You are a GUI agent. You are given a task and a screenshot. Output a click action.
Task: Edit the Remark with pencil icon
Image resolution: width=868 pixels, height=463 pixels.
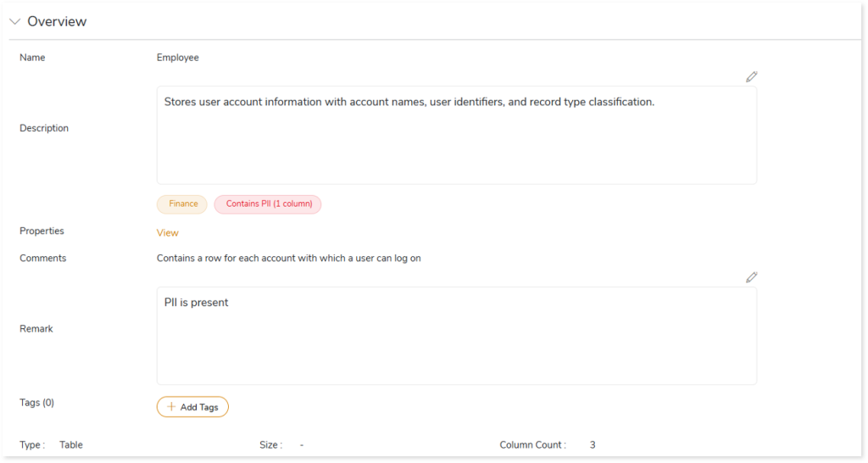click(x=751, y=277)
